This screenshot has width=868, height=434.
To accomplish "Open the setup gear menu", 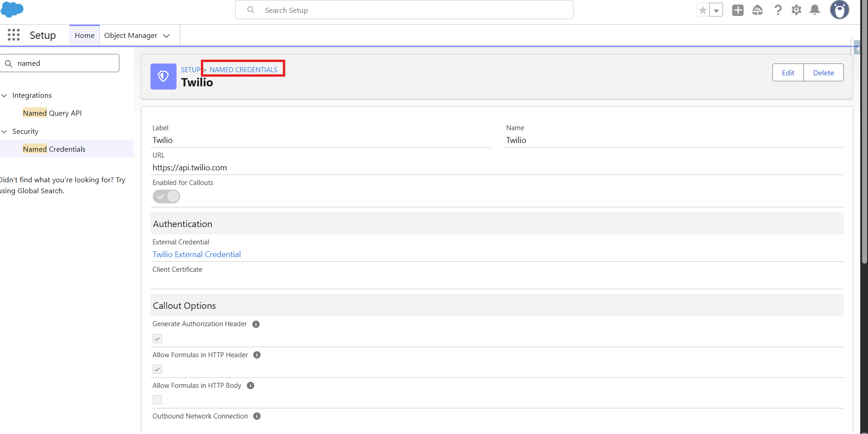I will click(796, 10).
